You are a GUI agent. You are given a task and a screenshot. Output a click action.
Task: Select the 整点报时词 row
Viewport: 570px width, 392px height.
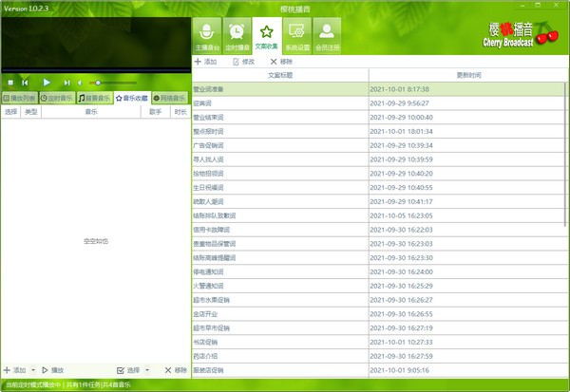point(379,132)
